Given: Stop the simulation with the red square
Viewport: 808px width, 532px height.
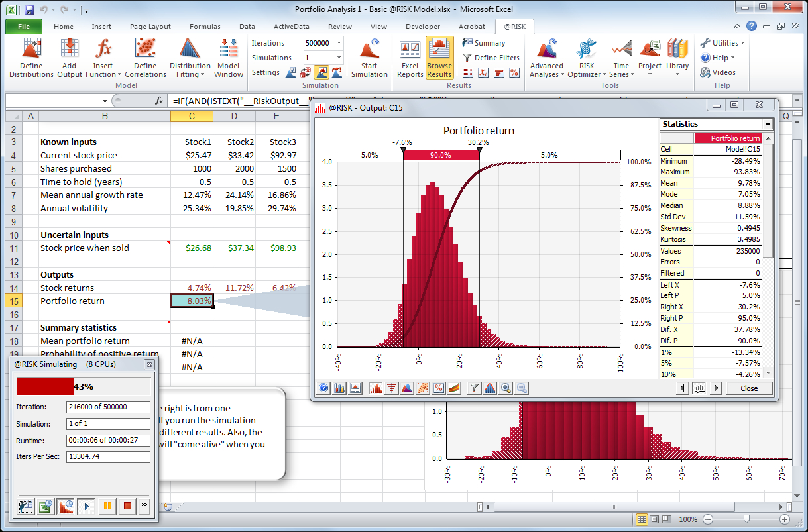Looking at the screenshot, I should (x=127, y=507).
